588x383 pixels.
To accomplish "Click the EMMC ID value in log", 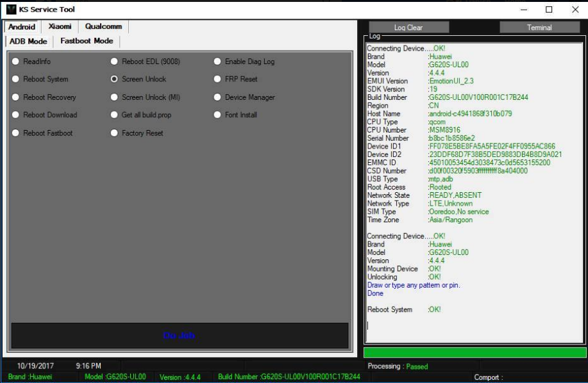I will [489, 163].
